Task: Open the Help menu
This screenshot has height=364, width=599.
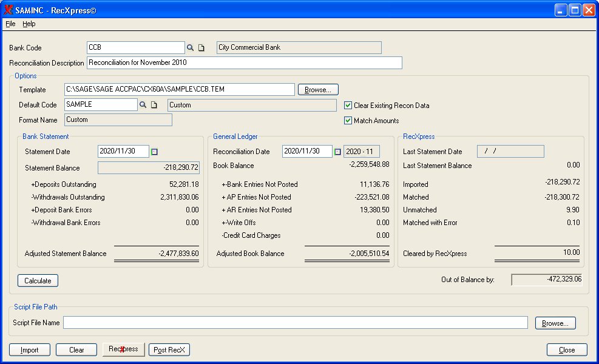Action: (29, 24)
